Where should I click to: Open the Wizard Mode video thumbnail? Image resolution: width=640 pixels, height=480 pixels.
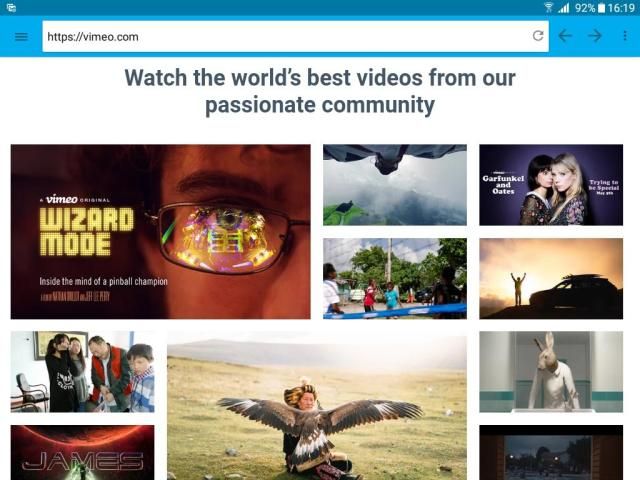pos(160,232)
